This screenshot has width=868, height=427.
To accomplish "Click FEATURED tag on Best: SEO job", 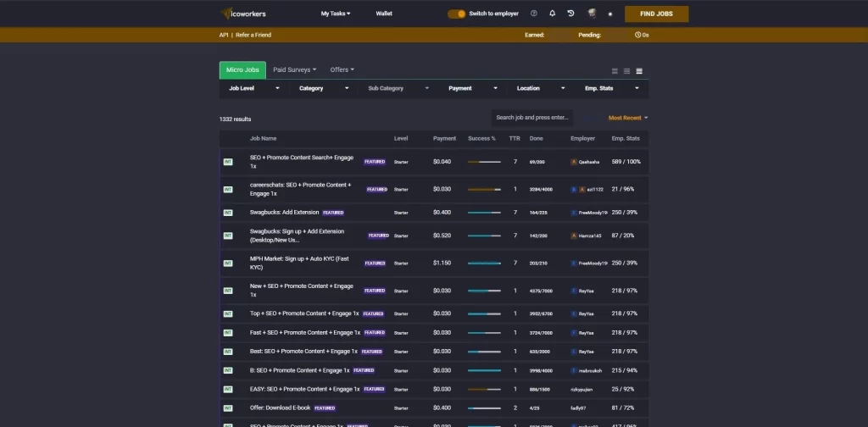I will pos(372,352).
